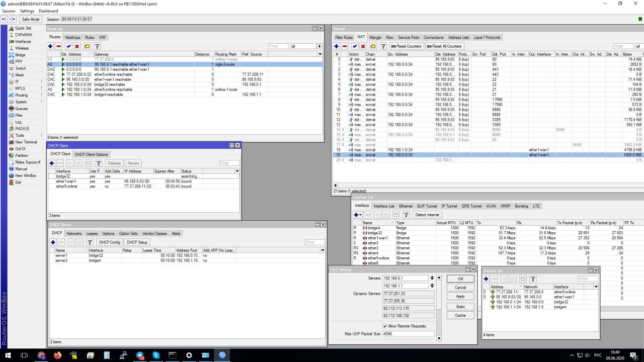Open the Leases tab in DHCP Server
Screen dimensions: 644x362
92,233
